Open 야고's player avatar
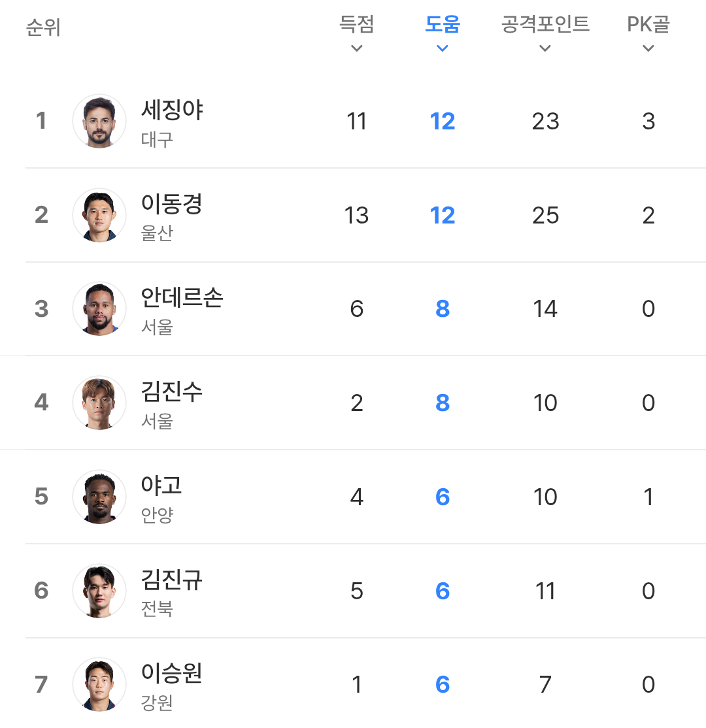 pos(99,497)
